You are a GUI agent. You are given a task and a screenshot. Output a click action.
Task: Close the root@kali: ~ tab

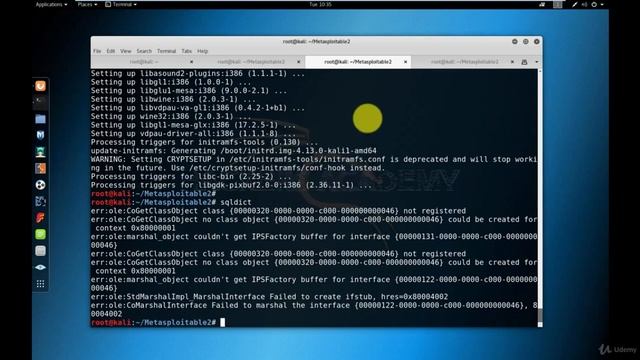coord(191,62)
